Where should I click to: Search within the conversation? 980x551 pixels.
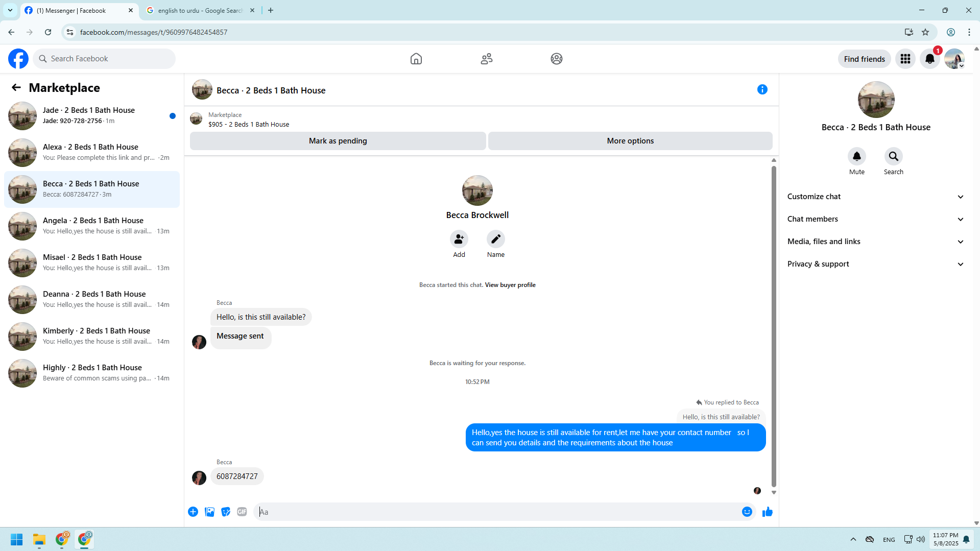tap(894, 156)
